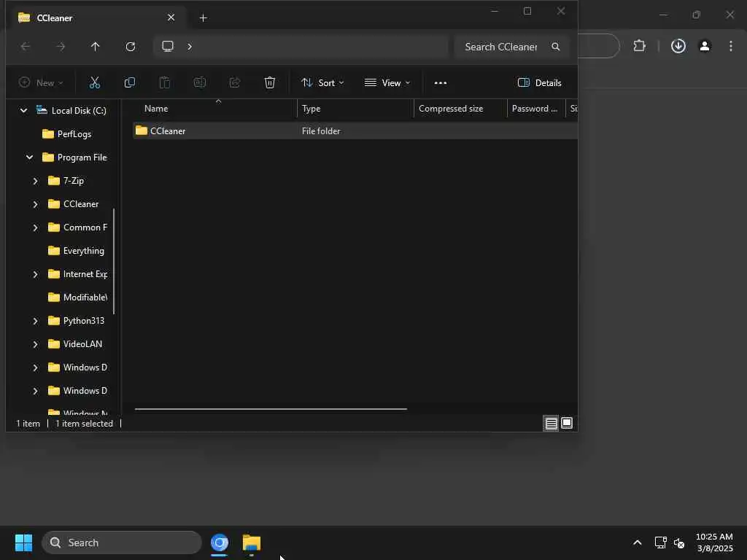The height and width of the screenshot is (560, 747).
Task: Expand the VideoLAN folder node
Action: pos(35,344)
